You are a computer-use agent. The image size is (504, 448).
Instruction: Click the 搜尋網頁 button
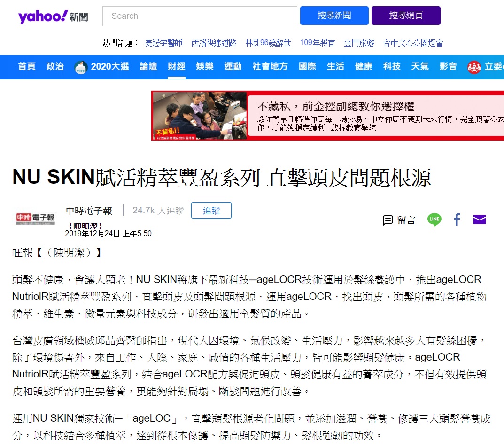coord(406,16)
